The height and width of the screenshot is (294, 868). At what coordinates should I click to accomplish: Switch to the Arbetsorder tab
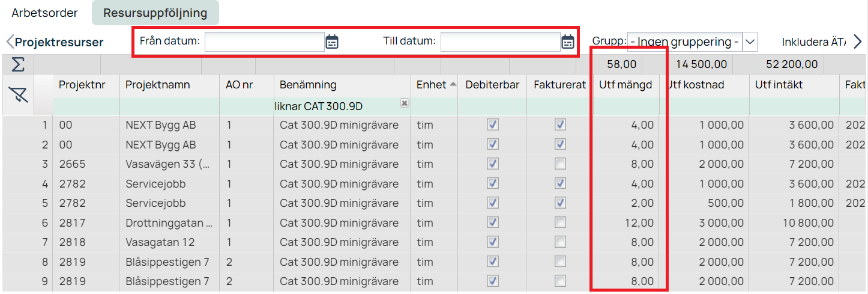click(44, 13)
